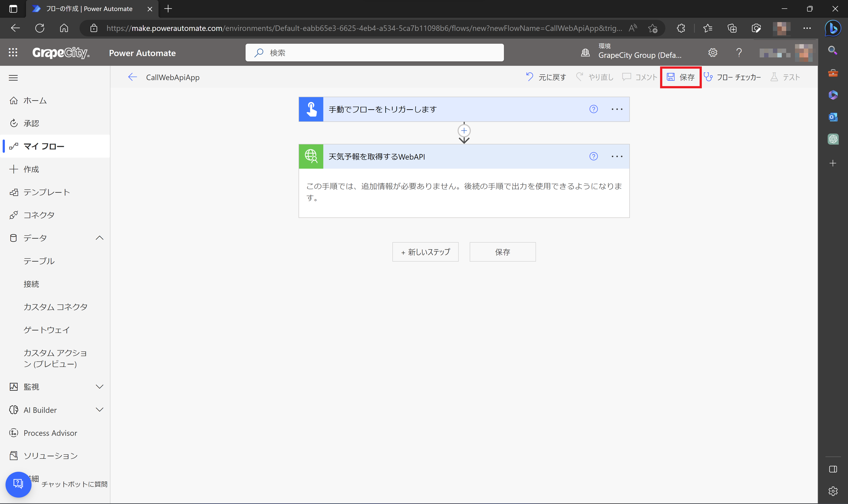Viewport: 848px width, 504px height.
Task: Go back using the CallWebApiApp back arrow
Action: pos(132,77)
